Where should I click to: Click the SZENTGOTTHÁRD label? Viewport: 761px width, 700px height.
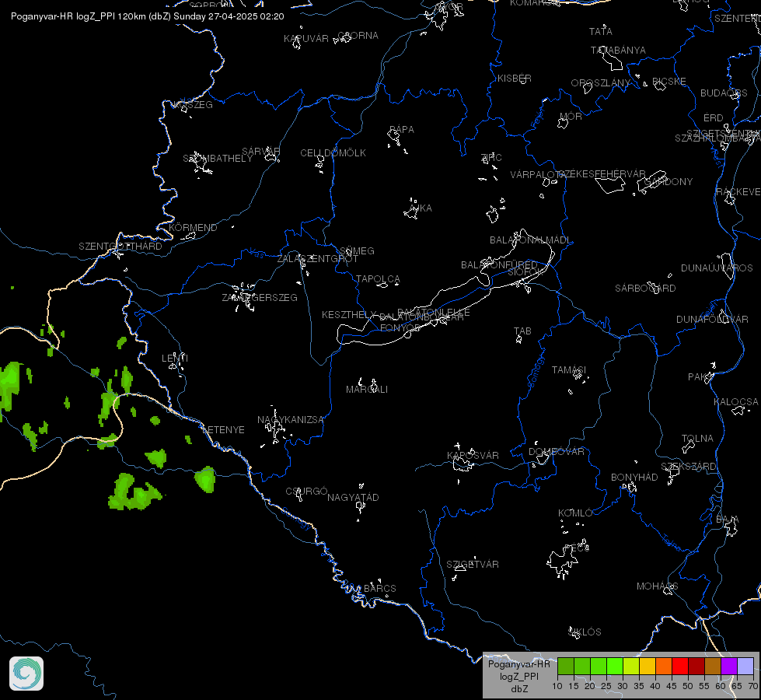[120, 247]
